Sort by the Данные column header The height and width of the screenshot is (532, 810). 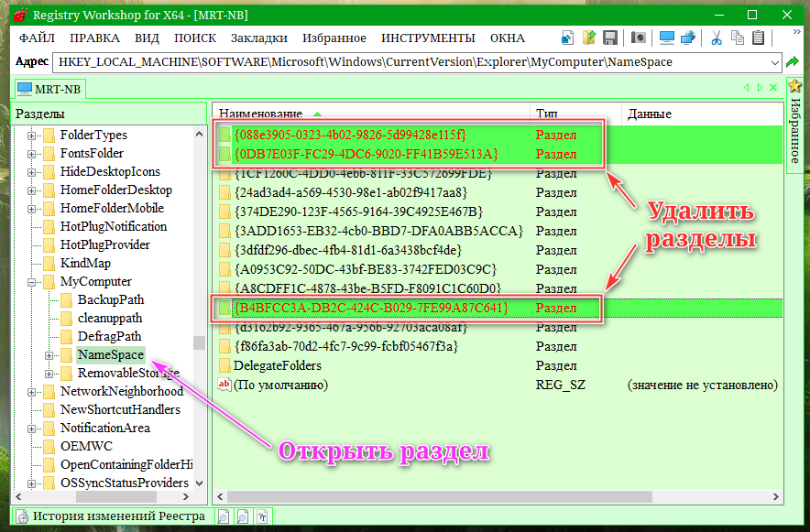click(x=703, y=113)
